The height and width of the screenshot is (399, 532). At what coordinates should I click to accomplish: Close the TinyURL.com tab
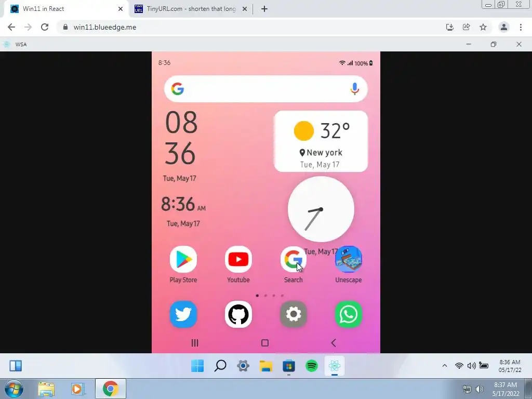tap(245, 9)
